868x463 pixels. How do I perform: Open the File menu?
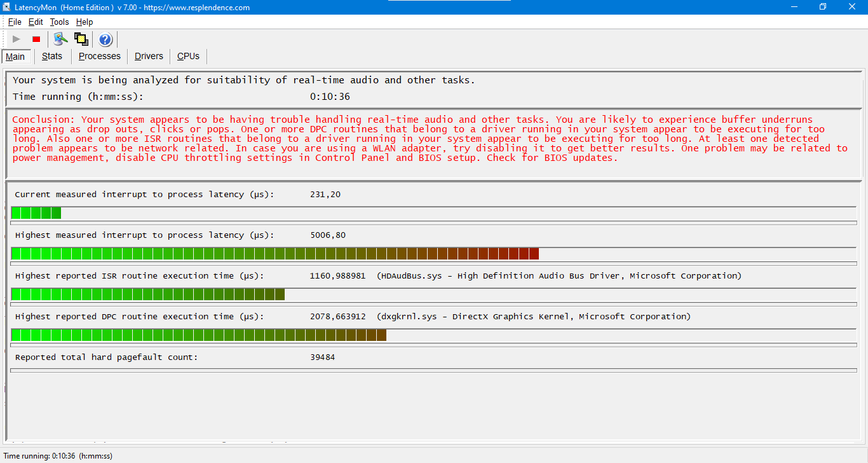point(15,22)
